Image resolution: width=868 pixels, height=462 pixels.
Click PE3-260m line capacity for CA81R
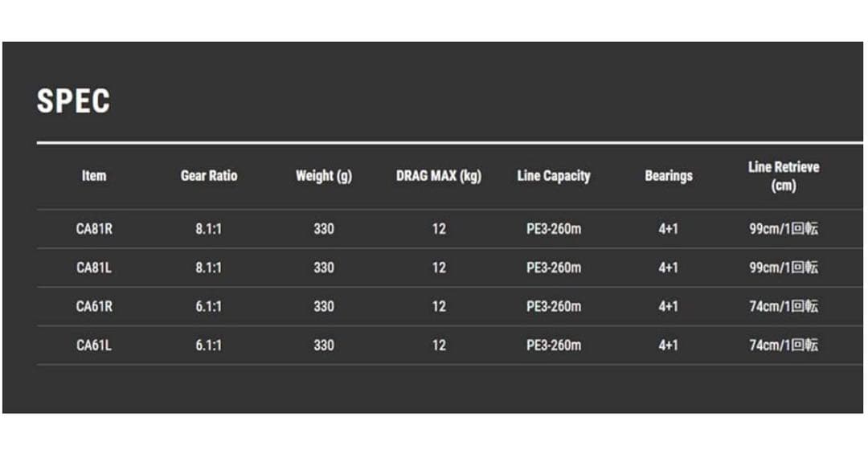(x=554, y=229)
